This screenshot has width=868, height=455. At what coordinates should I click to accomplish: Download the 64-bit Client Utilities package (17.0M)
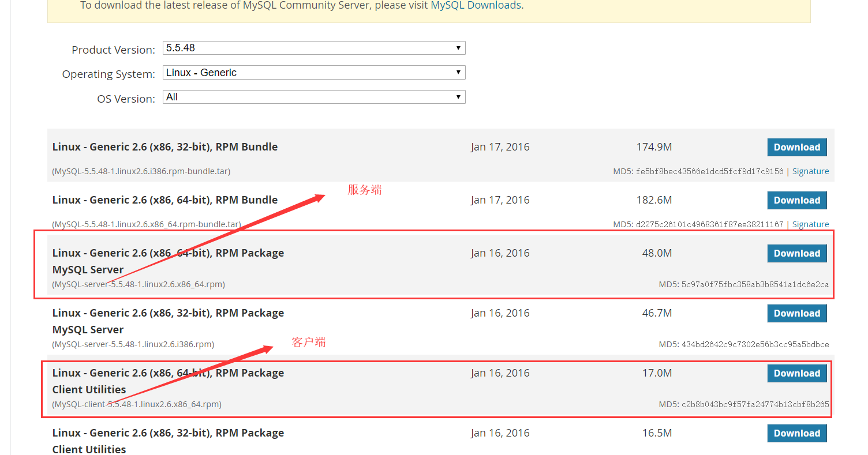pyautogui.click(x=797, y=373)
